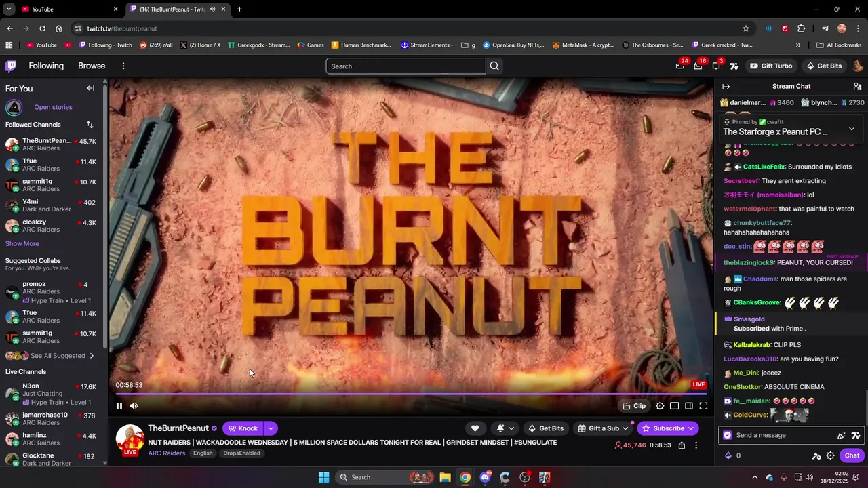The height and width of the screenshot is (488, 868).
Task: Focus the Twitch Search input box
Action: [x=406, y=66]
